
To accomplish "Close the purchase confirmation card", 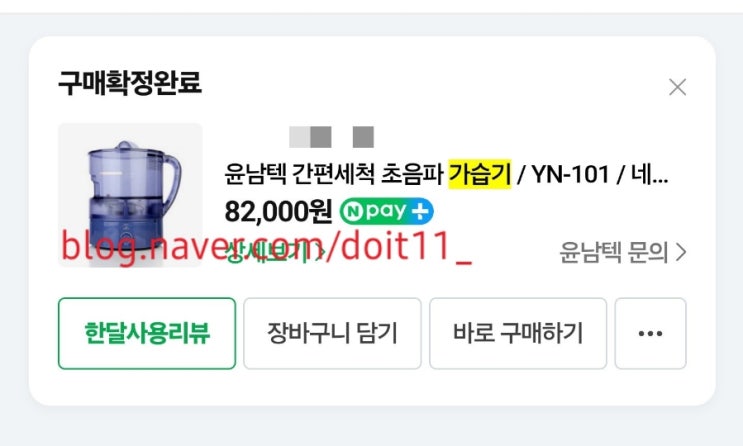I will pyautogui.click(x=677, y=87).
